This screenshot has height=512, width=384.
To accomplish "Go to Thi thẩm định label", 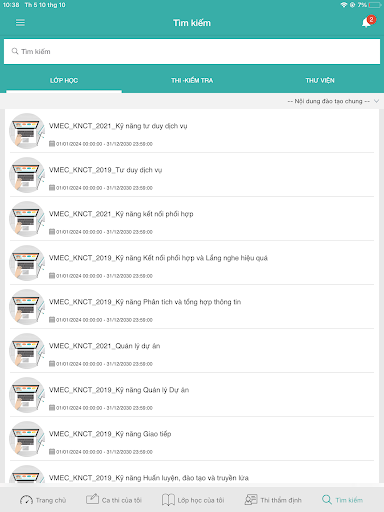I will [281, 500].
